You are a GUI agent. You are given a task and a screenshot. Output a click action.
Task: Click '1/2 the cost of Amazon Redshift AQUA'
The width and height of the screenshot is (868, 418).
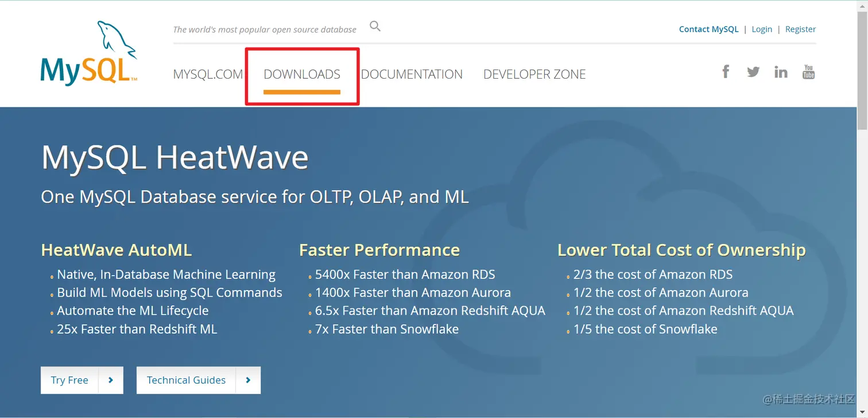(x=684, y=311)
